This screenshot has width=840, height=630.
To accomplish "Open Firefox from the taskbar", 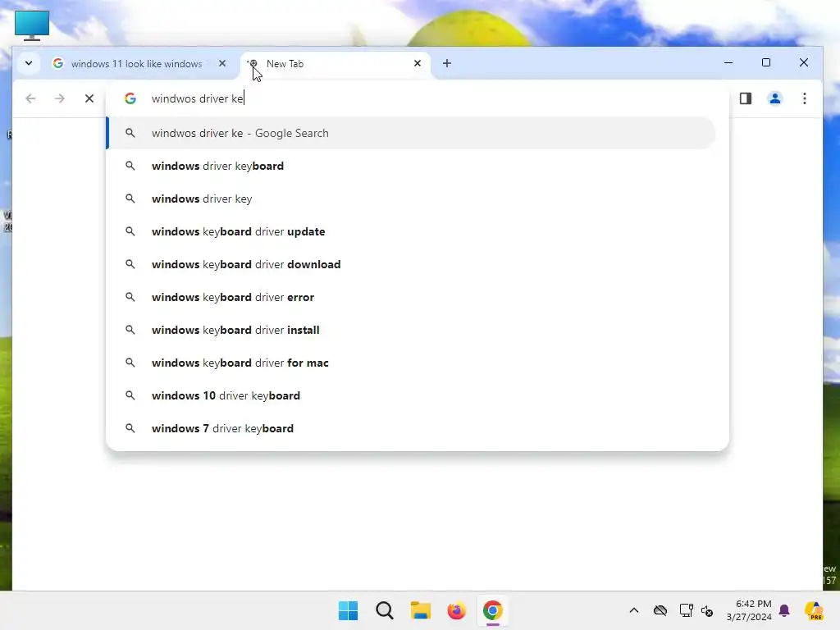I will [456, 610].
